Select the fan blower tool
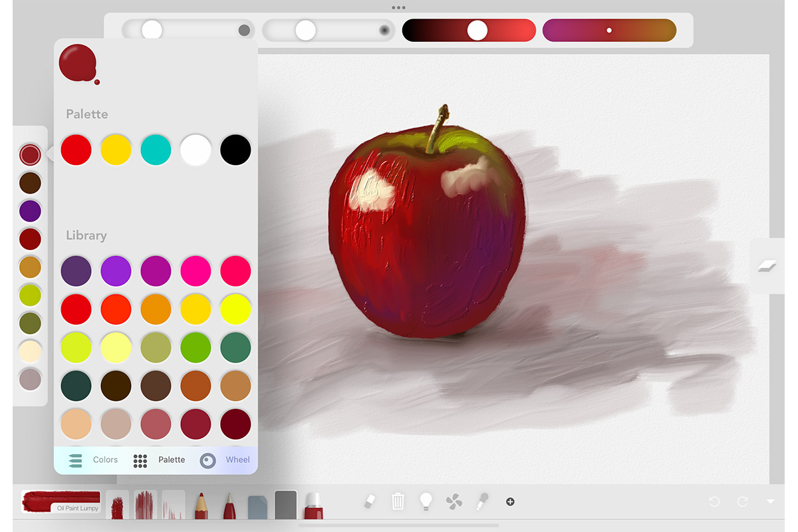Image resolution: width=798 pixels, height=532 pixels. (454, 501)
